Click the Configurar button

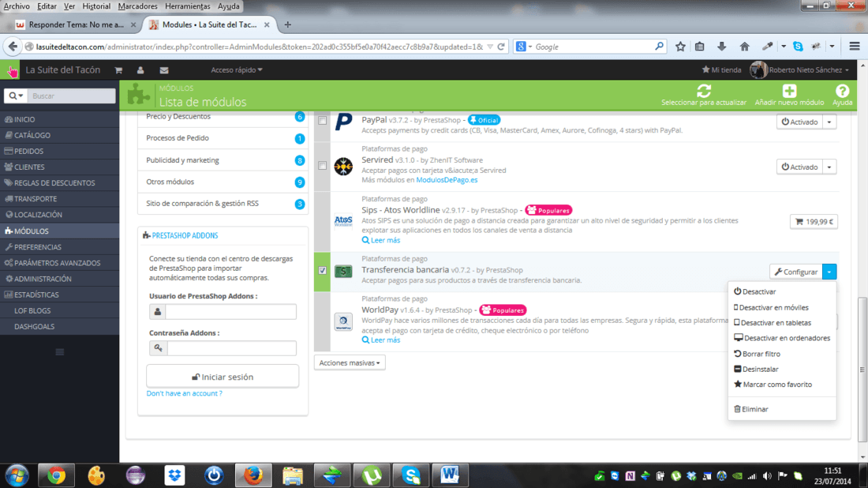coord(796,272)
